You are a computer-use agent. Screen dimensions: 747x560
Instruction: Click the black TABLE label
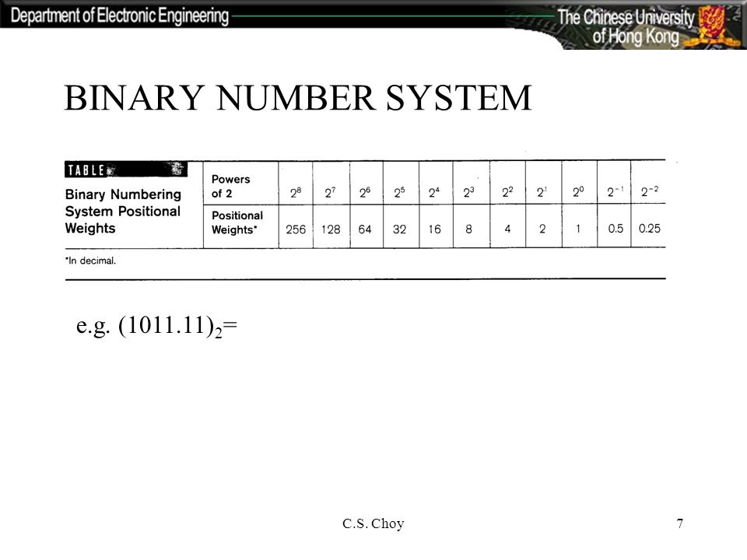(x=126, y=170)
